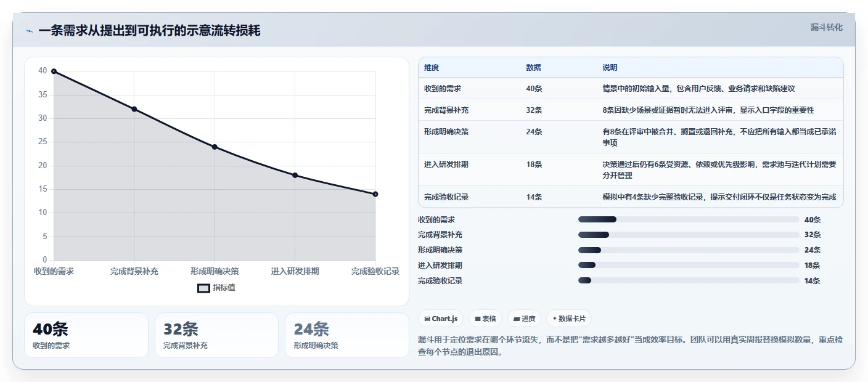
Task: Click the 漏斗转化 tag in the header
Action: [x=826, y=27]
